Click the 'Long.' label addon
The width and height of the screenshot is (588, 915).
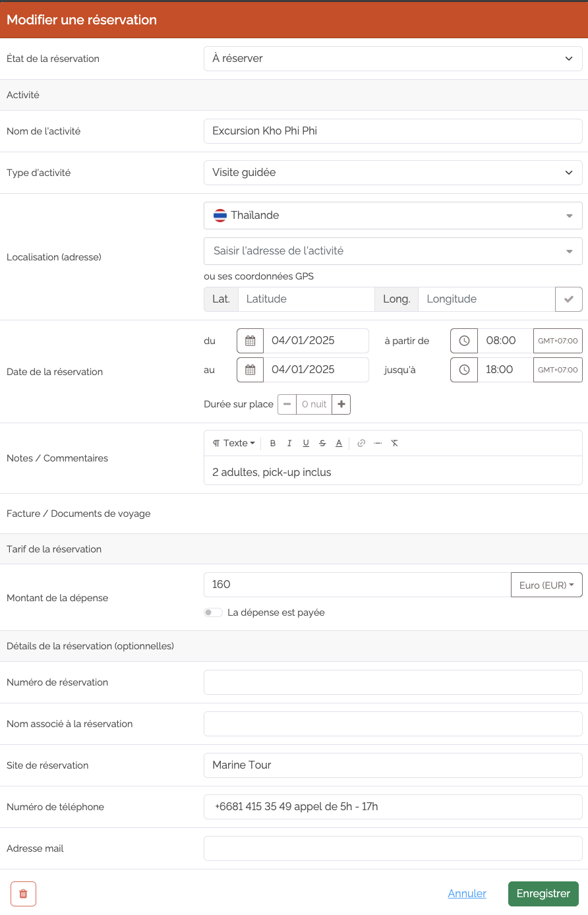[397, 299]
